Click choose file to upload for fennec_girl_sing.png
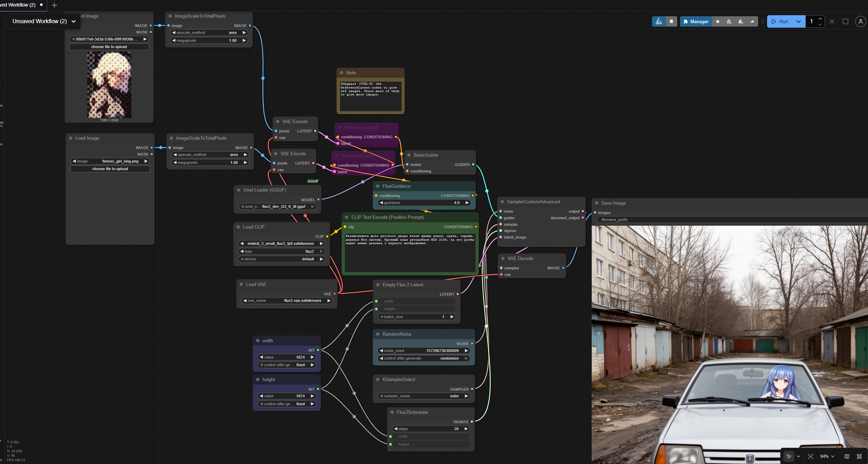The height and width of the screenshot is (464, 868). click(x=110, y=169)
